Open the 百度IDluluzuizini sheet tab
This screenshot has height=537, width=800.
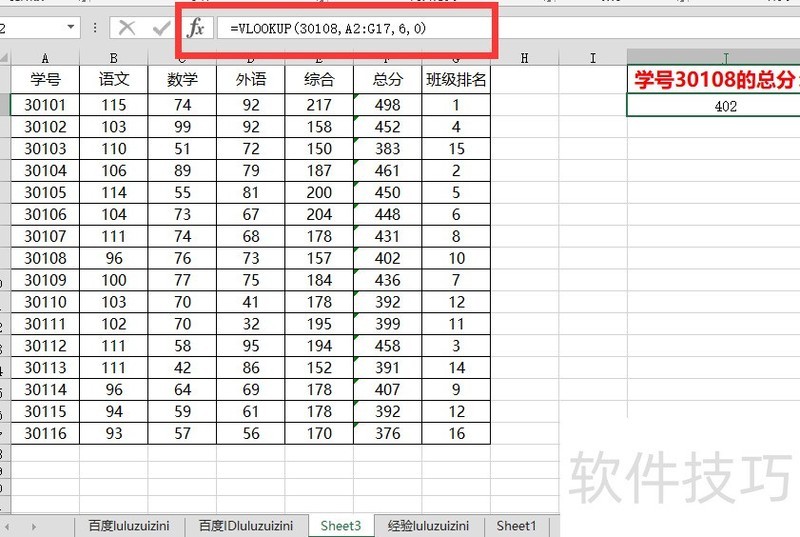tap(245, 526)
